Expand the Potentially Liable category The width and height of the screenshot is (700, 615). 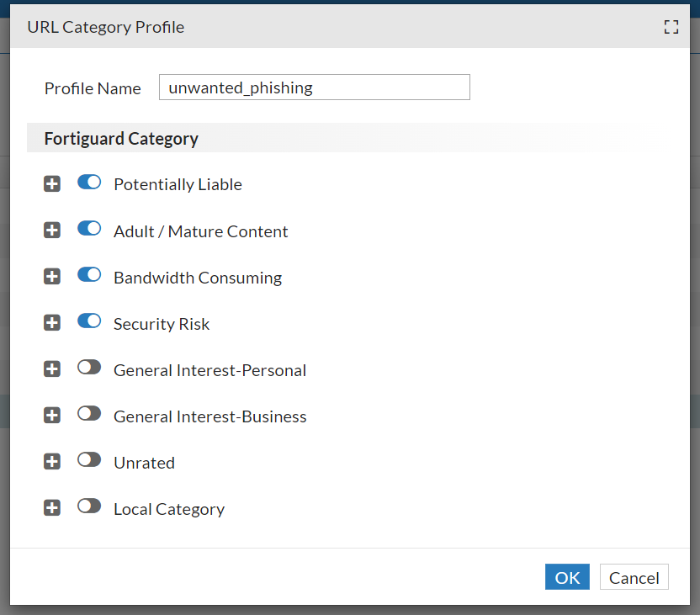(x=52, y=184)
